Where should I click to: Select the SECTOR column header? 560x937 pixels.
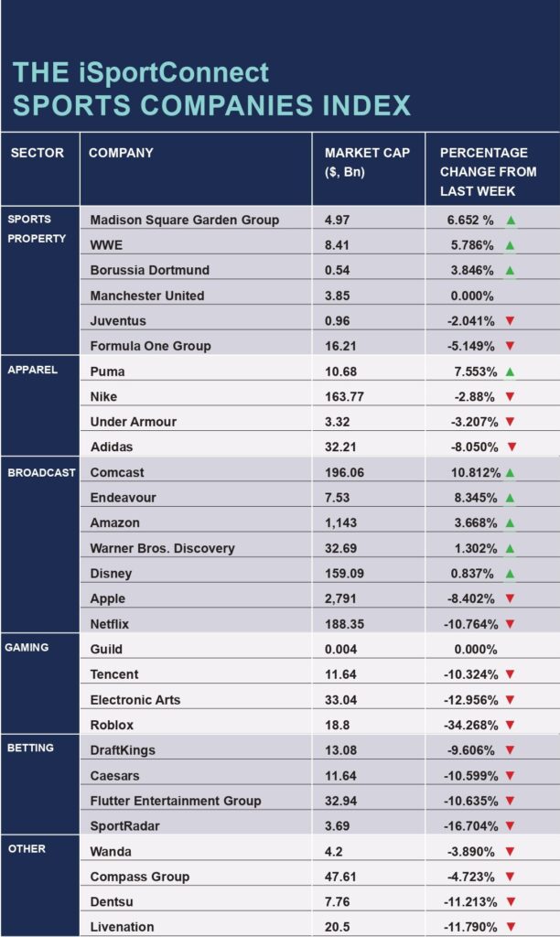(x=37, y=153)
